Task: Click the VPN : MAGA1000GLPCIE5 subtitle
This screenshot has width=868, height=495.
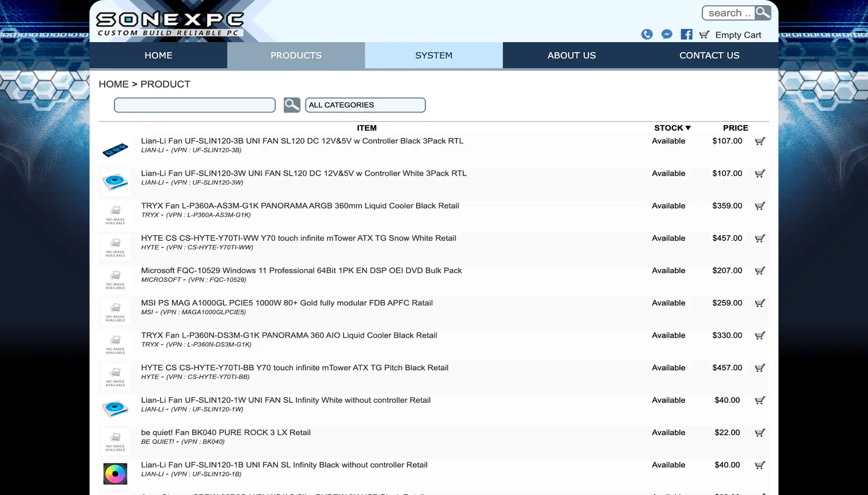Action: click(x=203, y=312)
